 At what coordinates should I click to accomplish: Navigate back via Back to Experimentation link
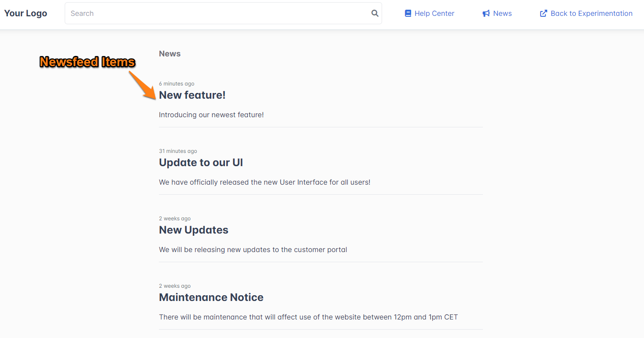click(591, 13)
